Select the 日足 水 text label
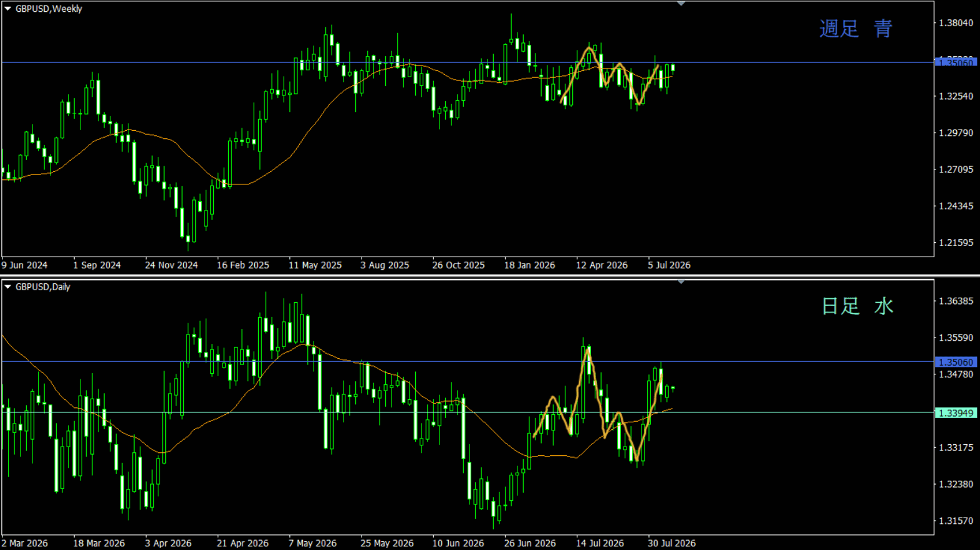This screenshot has width=980, height=550. point(858,306)
